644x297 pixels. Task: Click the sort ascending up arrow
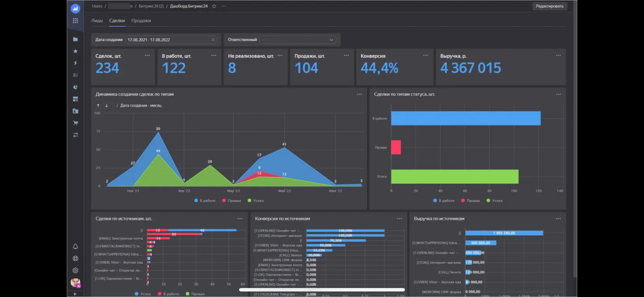pyautogui.click(x=98, y=105)
